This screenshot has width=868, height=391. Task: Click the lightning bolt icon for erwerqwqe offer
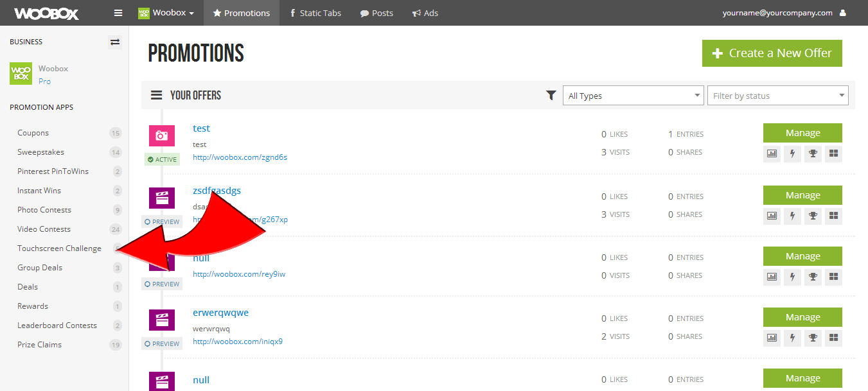[x=792, y=338]
